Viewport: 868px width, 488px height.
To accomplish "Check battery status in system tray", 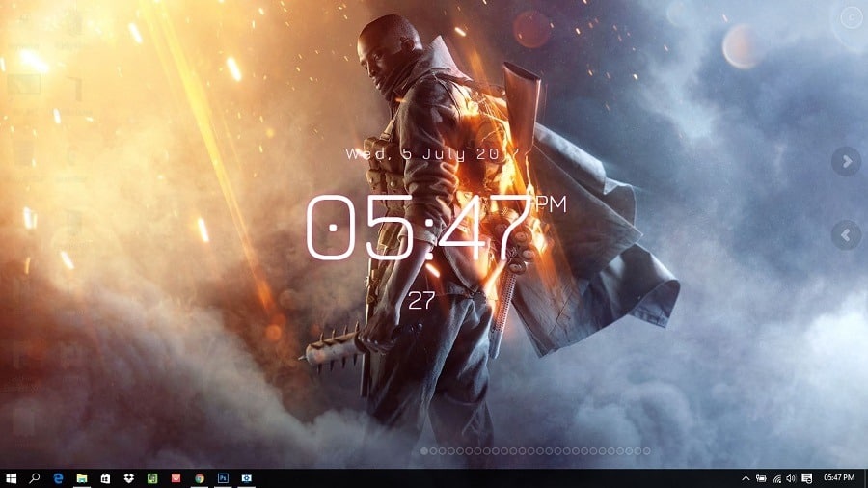I will 761,478.
